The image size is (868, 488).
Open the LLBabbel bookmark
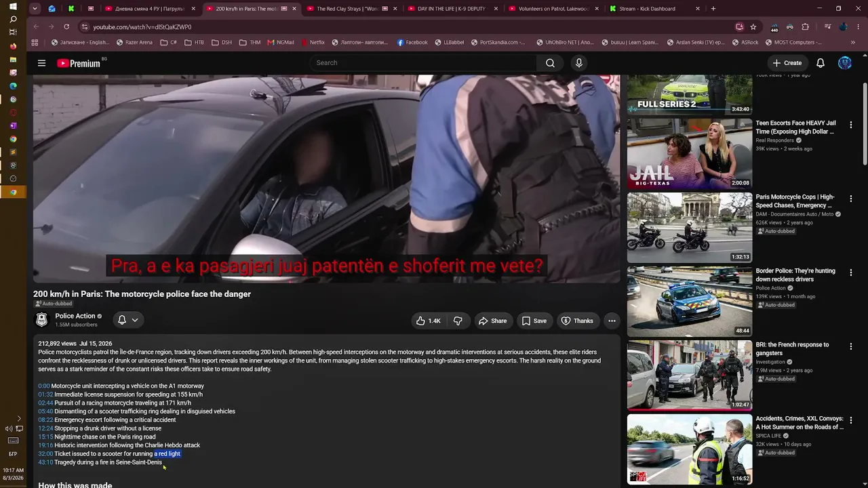tap(450, 42)
